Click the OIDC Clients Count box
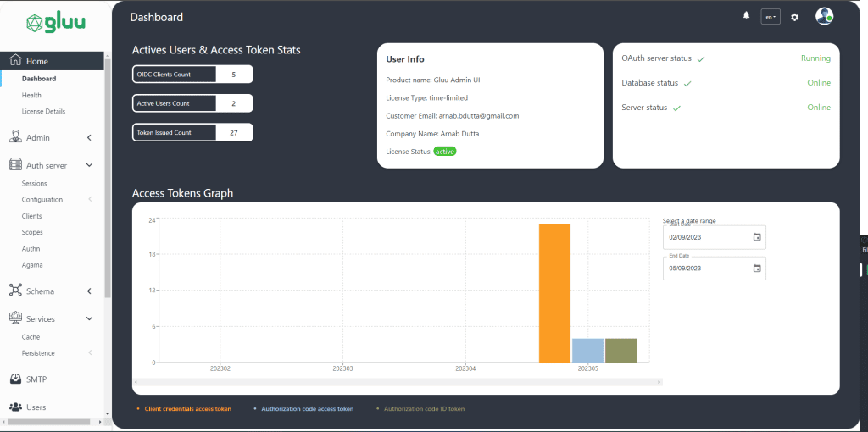Image resolution: width=868 pixels, height=432 pixels. (192, 75)
